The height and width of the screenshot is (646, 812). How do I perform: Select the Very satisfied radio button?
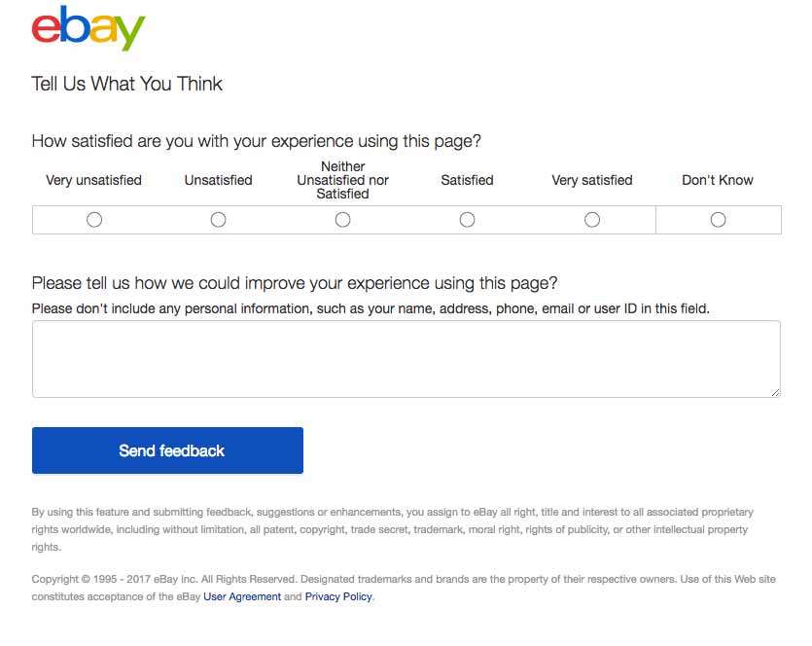592,220
